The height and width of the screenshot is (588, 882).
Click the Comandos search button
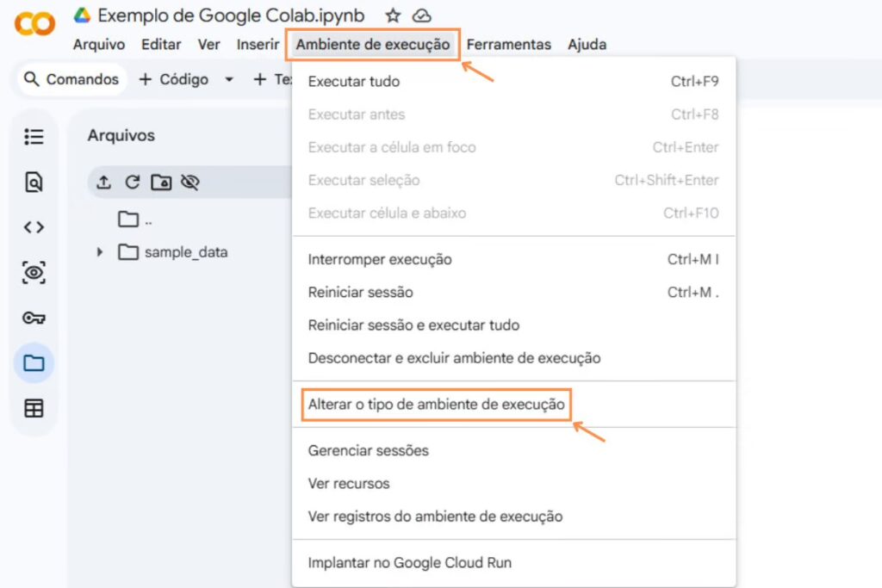tap(71, 79)
